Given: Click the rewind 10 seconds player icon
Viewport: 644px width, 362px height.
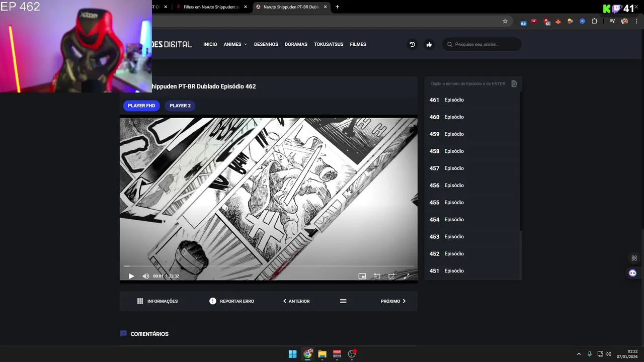Looking at the screenshot, I should (377, 276).
